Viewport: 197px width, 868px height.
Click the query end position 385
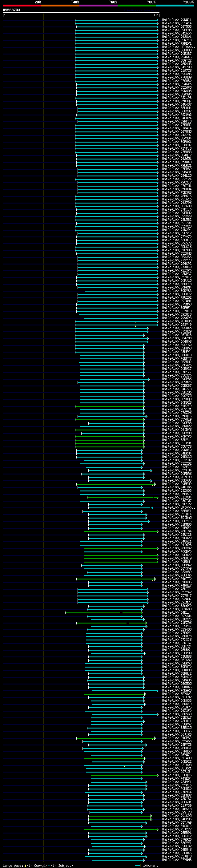[x=155, y=15]
